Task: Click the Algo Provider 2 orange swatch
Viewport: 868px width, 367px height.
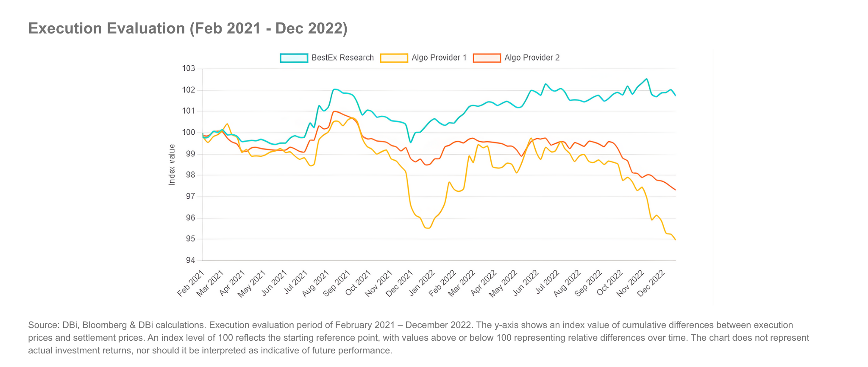Action: point(487,58)
